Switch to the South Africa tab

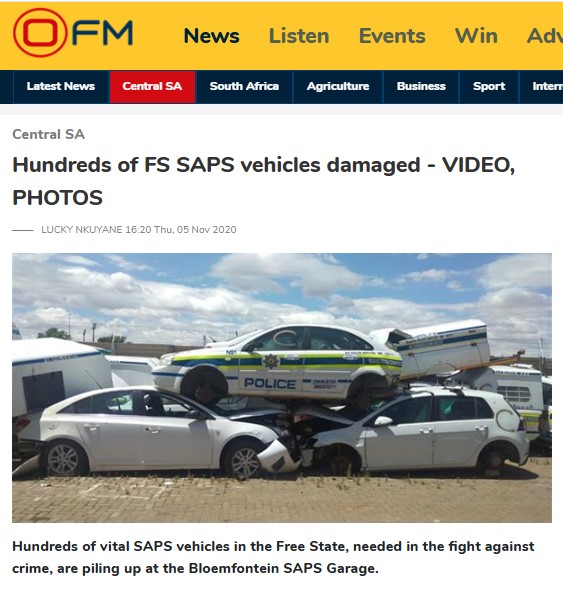click(x=244, y=86)
